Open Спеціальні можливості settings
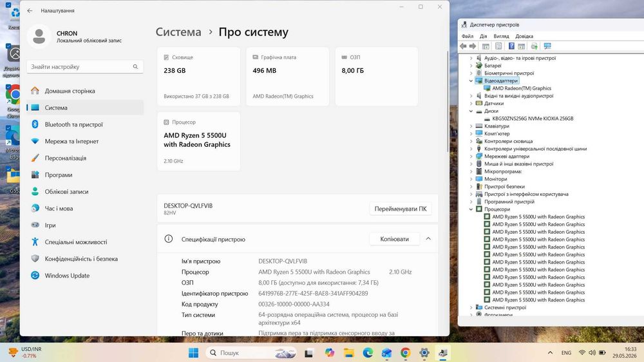Image resolution: width=644 pixels, height=362 pixels. point(85,242)
